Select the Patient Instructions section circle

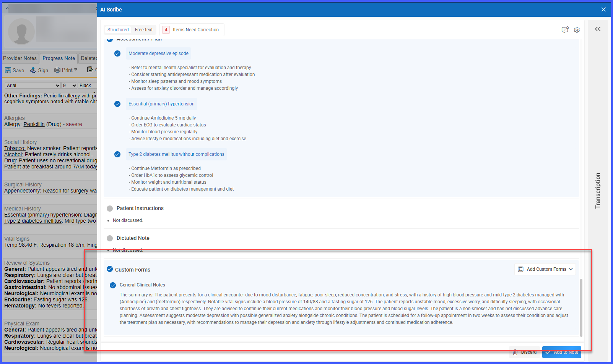click(110, 209)
